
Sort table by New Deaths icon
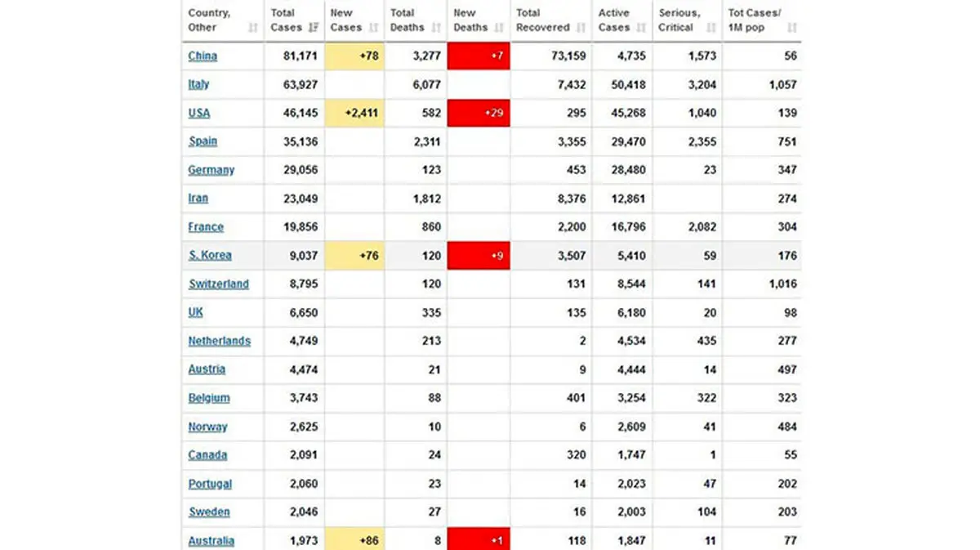499,28
